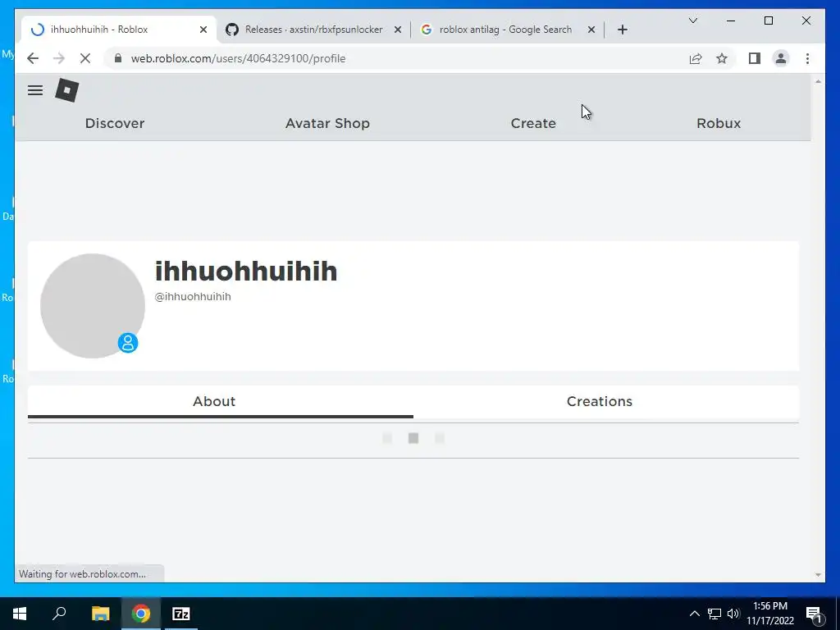This screenshot has height=630, width=840.
Task: Open network settings from the tray
Action: tap(714, 614)
